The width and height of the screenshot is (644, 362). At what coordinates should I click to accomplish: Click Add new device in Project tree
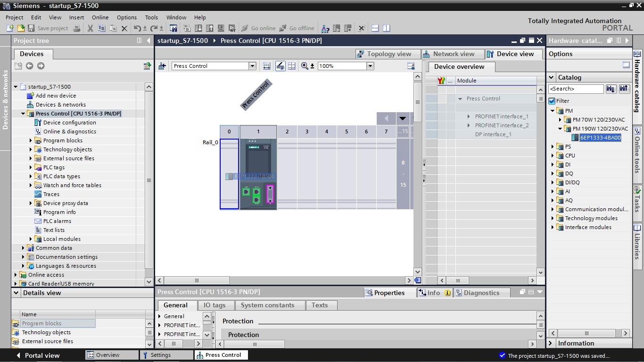[56, 96]
